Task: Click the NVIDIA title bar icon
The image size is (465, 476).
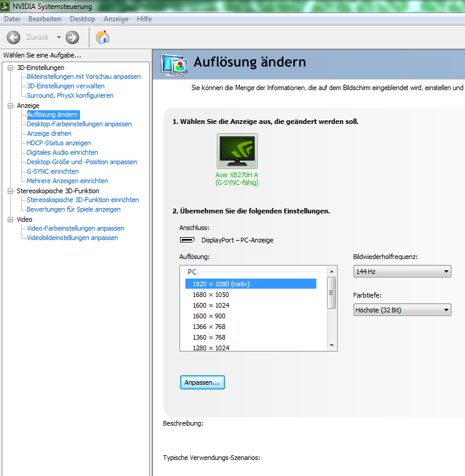Action: click(x=5, y=6)
